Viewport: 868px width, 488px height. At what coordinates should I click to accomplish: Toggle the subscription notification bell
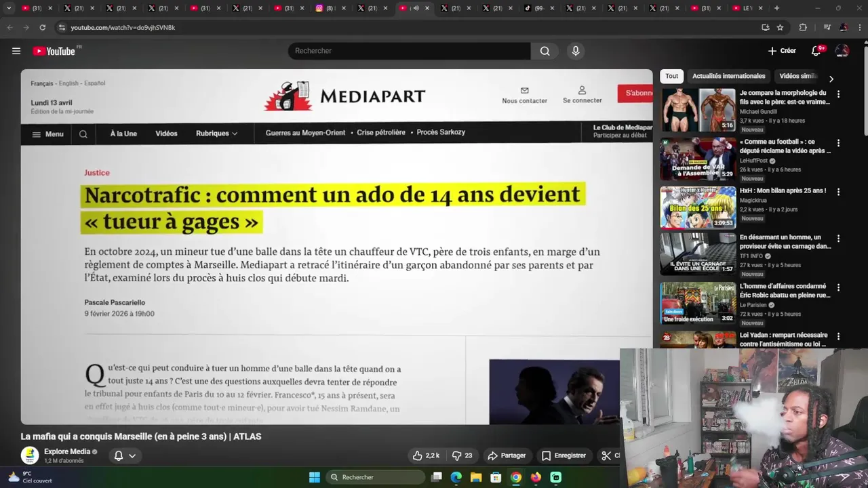point(119,455)
